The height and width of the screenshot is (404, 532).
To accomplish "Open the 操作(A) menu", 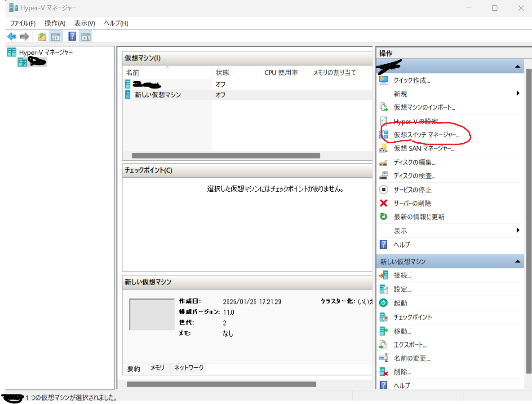I will coord(54,23).
